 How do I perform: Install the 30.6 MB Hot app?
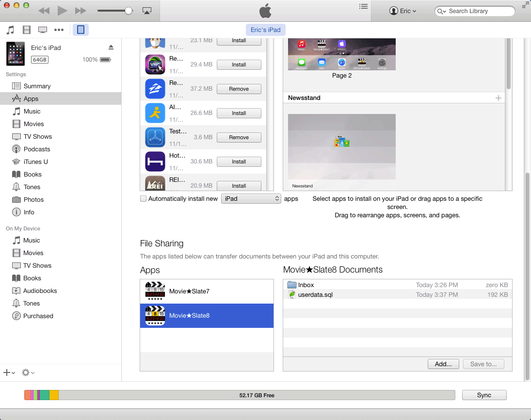point(239,162)
